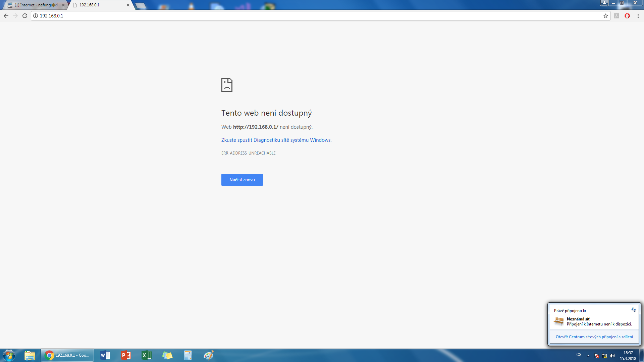The width and height of the screenshot is (644, 362).
Task: Open 'Centrum síťových připojení a sdílení' link
Action: click(594, 337)
